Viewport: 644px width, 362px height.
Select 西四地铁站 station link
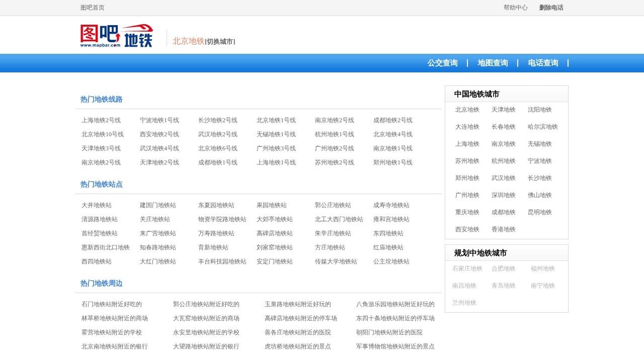pos(97,261)
